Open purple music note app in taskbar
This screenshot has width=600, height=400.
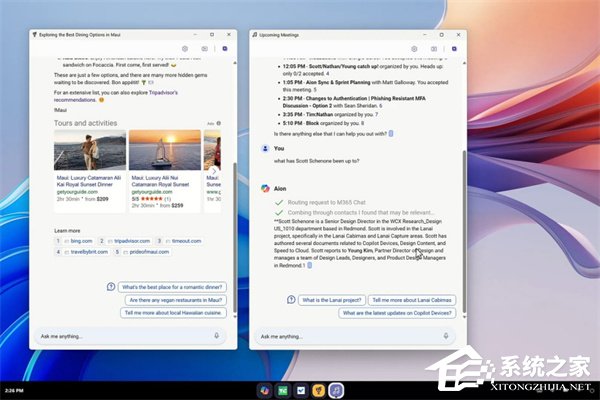336,390
